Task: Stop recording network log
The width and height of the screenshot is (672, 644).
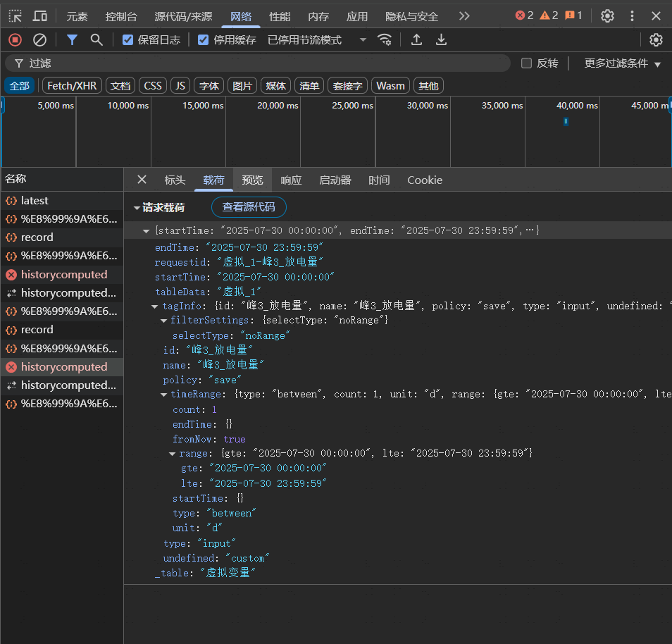Action: point(15,40)
